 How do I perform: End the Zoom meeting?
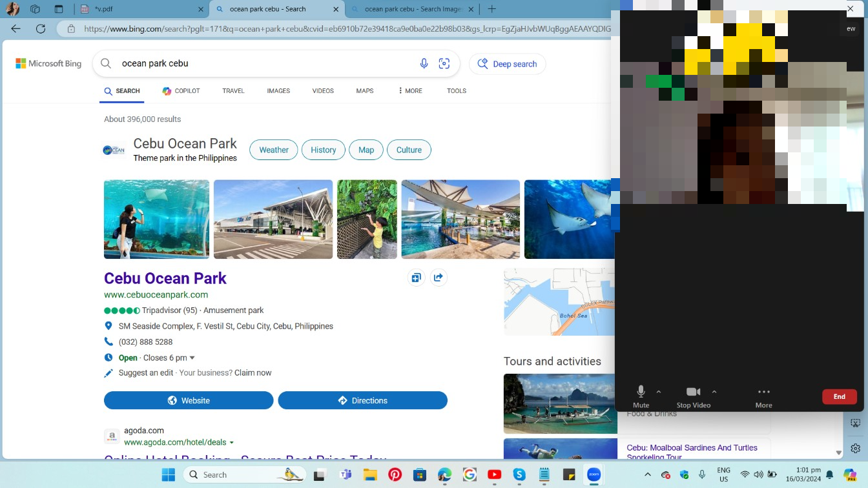tap(839, 396)
